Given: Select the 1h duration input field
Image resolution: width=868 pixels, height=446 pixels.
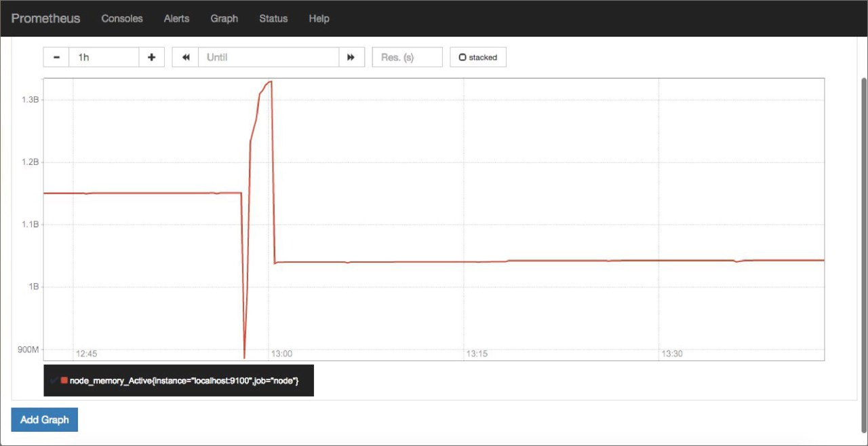Looking at the screenshot, I should 104,57.
